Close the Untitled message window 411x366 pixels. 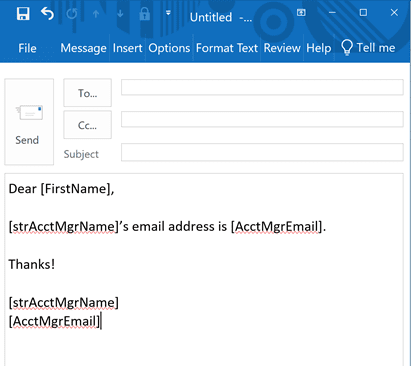(x=394, y=13)
